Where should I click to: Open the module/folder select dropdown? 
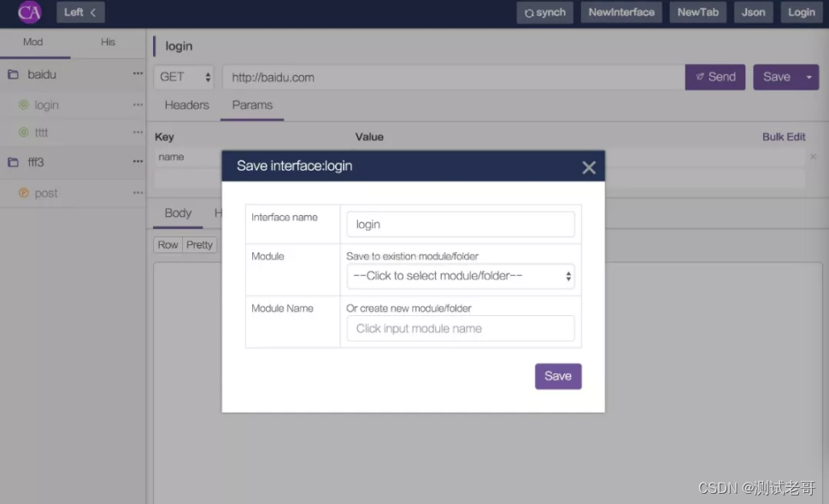461,276
